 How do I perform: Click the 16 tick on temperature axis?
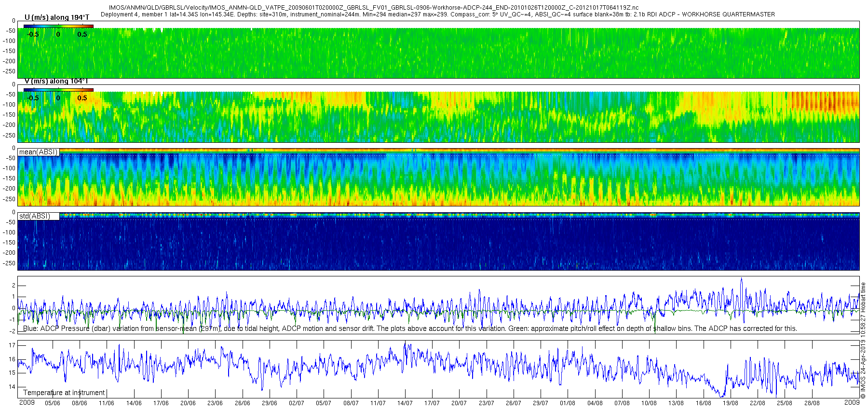[12, 359]
